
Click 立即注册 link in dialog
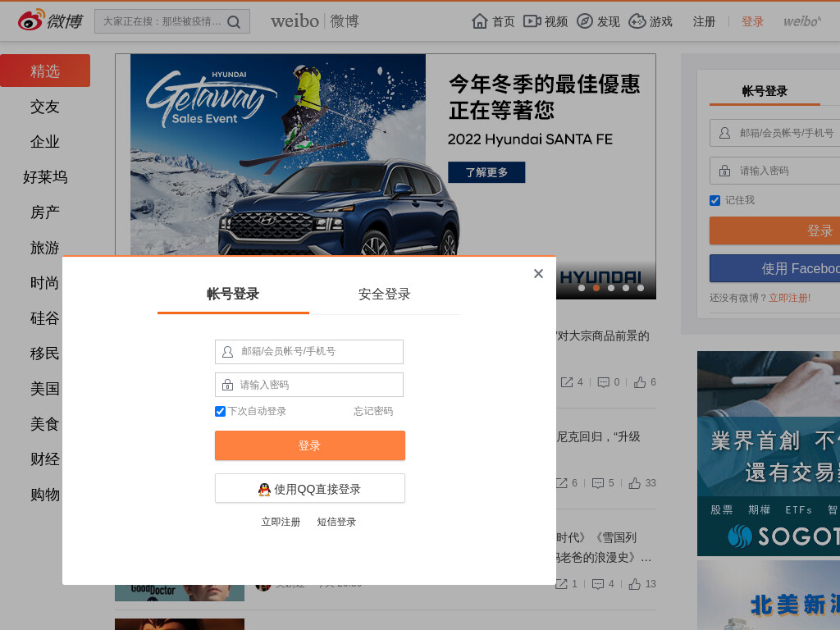click(281, 522)
